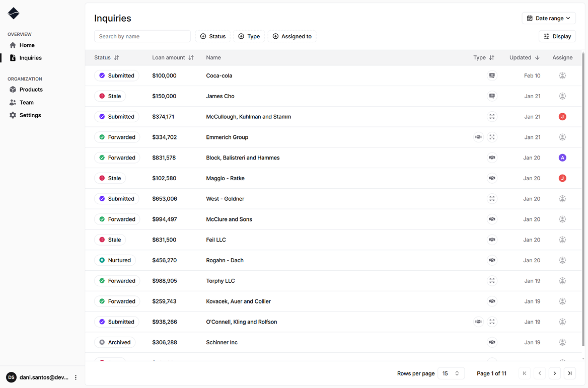Open the user menu three-dot icon
The width and height of the screenshot is (588, 388).
[76, 377]
